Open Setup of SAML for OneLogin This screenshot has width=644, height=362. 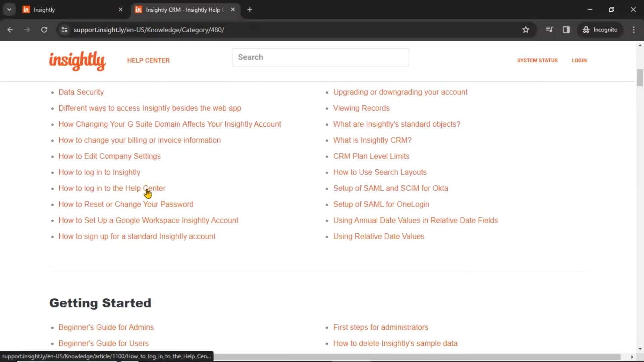tap(381, 204)
